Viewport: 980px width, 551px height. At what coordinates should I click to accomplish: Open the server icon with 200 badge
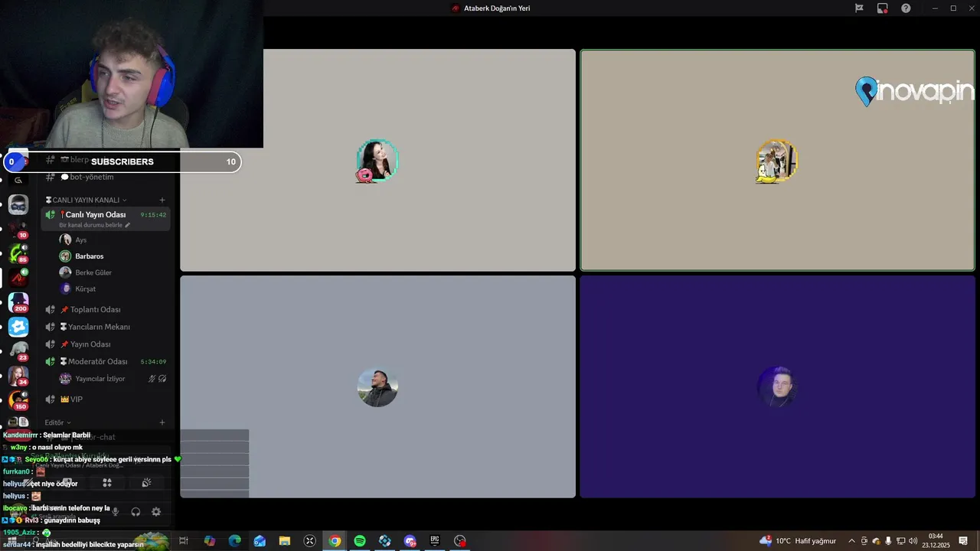pos(18,302)
